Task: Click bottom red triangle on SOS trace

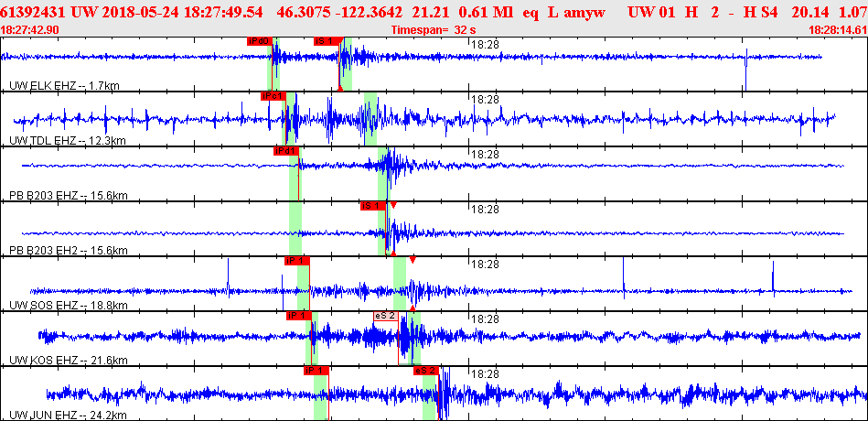Action: tap(413, 308)
